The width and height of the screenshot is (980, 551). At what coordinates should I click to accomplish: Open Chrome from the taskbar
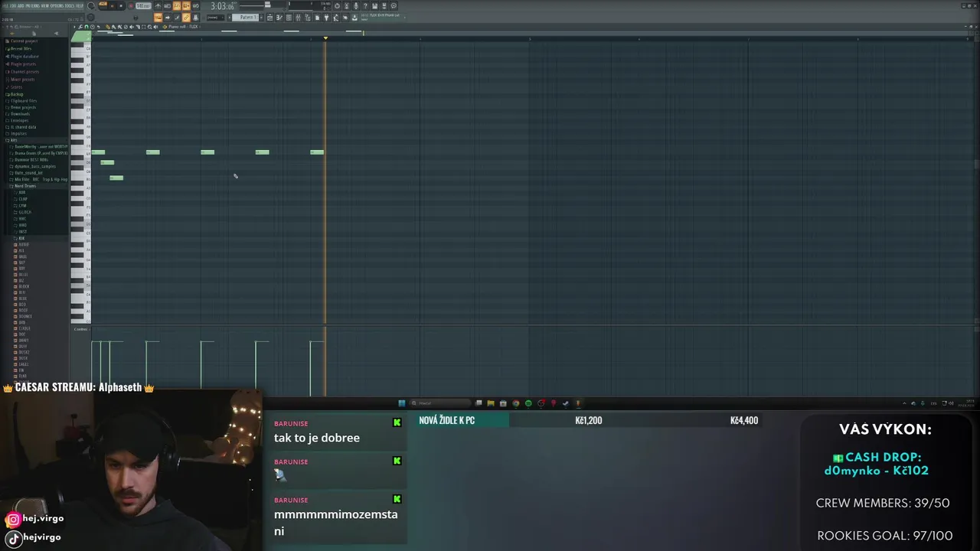[516, 403]
